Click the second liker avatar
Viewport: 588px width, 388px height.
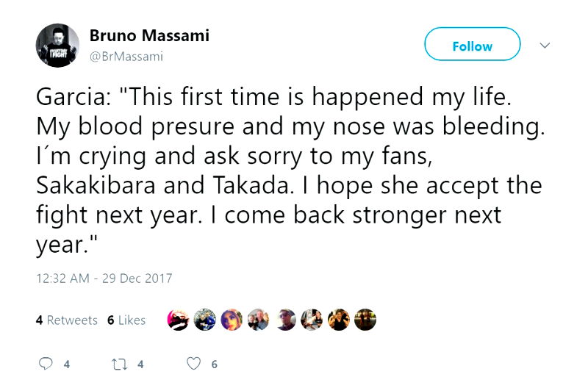tap(204, 320)
